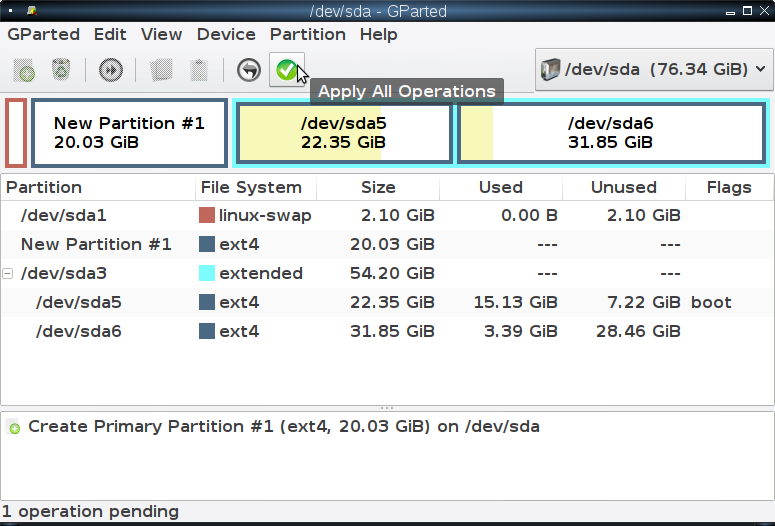Click the Delete partition trash icon
The height and width of the screenshot is (526, 775).
click(x=61, y=70)
